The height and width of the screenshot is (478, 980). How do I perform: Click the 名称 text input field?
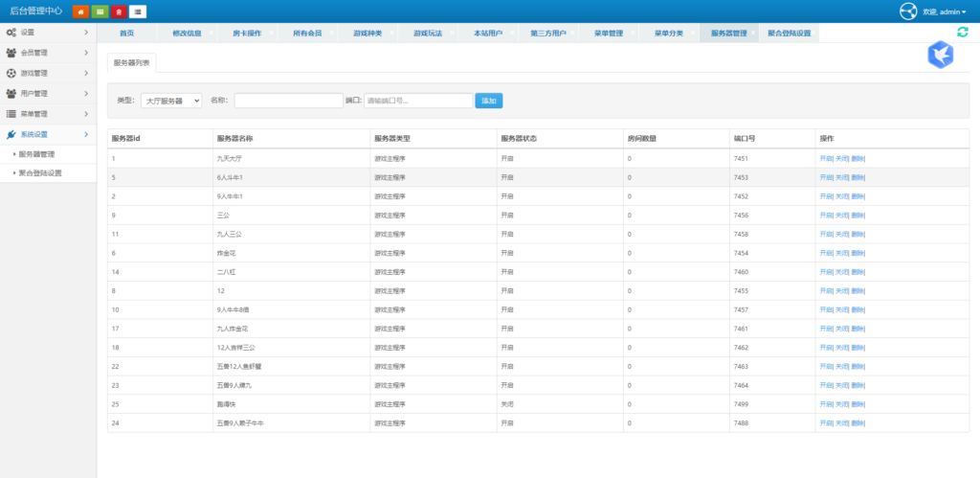pyautogui.click(x=288, y=101)
